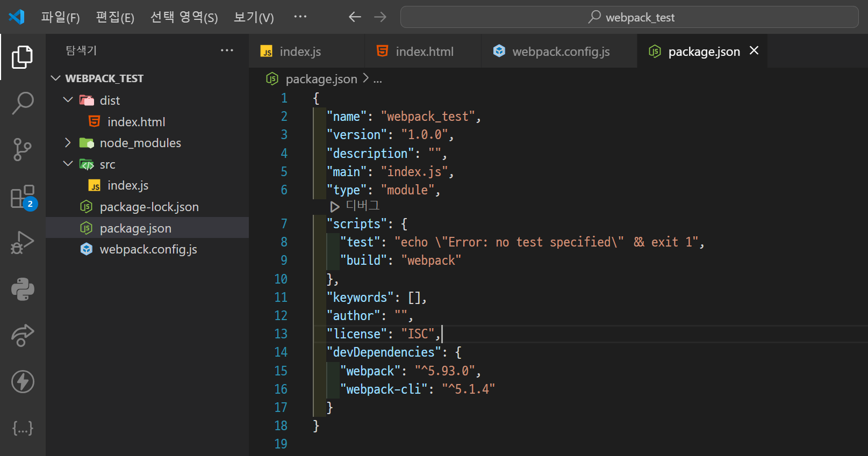Open the Run and Debug view
868x456 pixels.
pyautogui.click(x=22, y=242)
